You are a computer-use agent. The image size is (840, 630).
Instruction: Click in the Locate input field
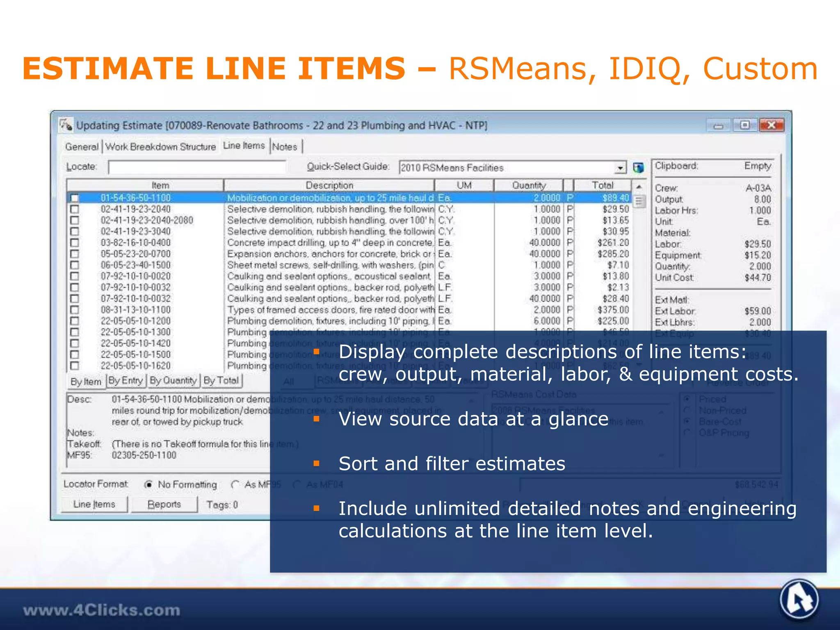pos(197,167)
